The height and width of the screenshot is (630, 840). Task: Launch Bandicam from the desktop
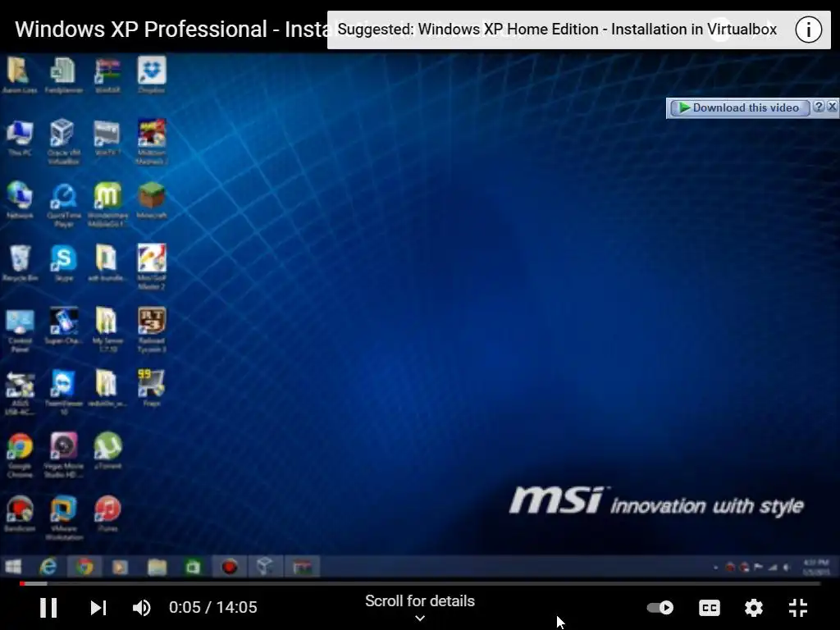click(20, 514)
